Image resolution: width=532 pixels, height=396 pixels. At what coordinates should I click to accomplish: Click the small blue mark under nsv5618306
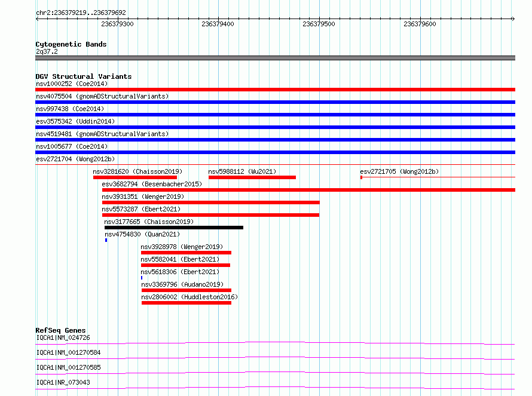pyautogui.click(x=142, y=278)
